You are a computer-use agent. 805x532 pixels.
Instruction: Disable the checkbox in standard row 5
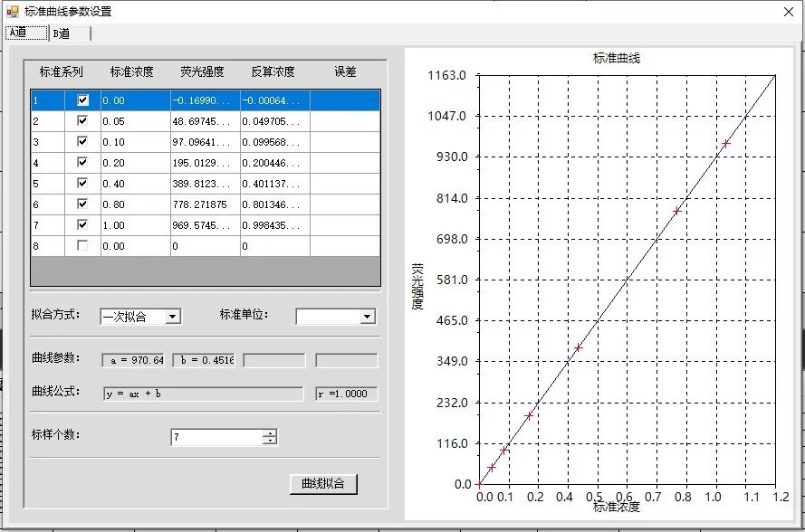(x=82, y=183)
